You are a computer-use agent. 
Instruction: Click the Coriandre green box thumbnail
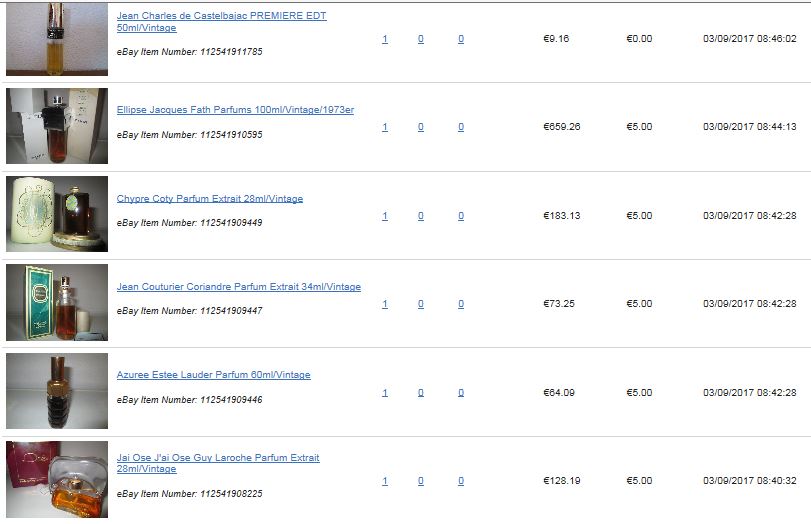(x=57, y=302)
